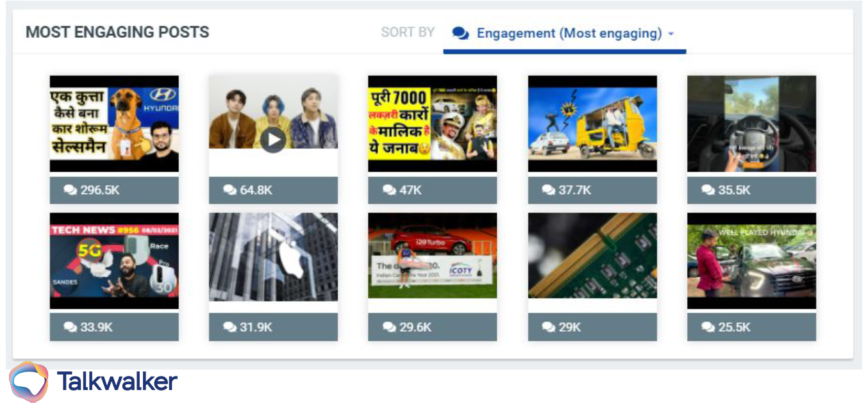The image size is (868, 415).
Task: Select the 31.9K engagement bar
Action: pyautogui.click(x=273, y=327)
